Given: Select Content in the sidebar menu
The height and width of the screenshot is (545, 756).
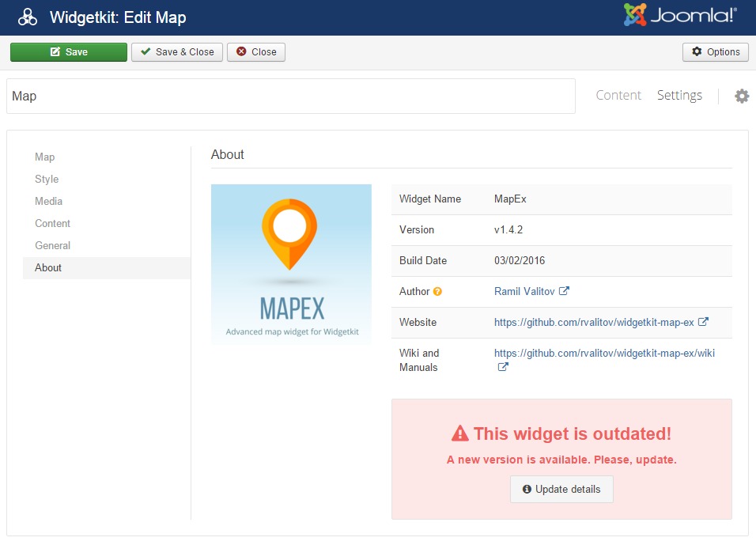Looking at the screenshot, I should (107, 223).
